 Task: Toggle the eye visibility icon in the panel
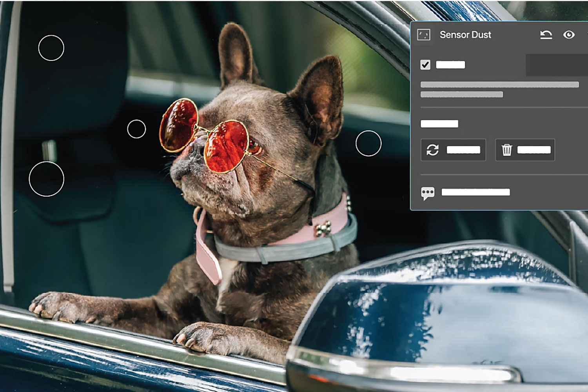pos(569,35)
